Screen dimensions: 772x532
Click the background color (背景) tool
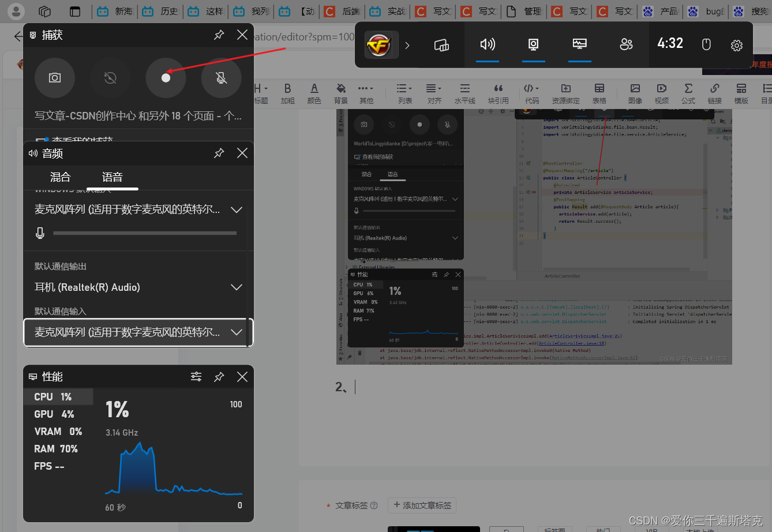tap(341, 93)
